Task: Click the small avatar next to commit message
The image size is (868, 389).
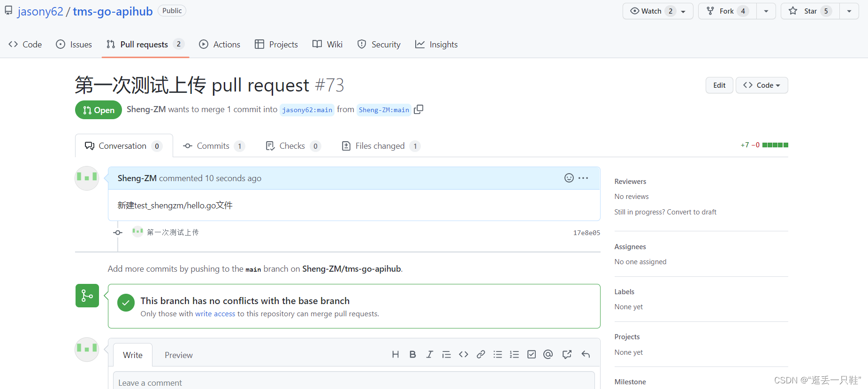Action: pyautogui.click(x=137, y=231)
